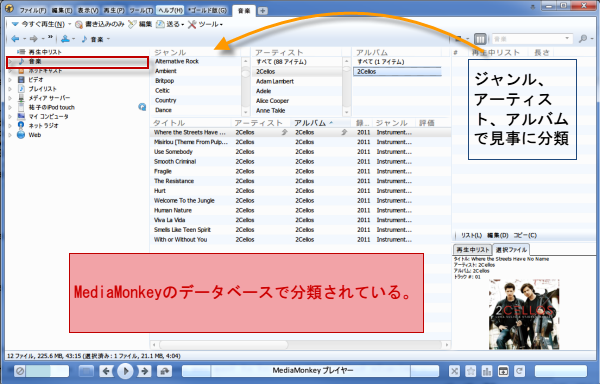The width and height of the screenshot is (600, 384).
Task: Click the pin icon in the title bar
Action: point(534,7)
